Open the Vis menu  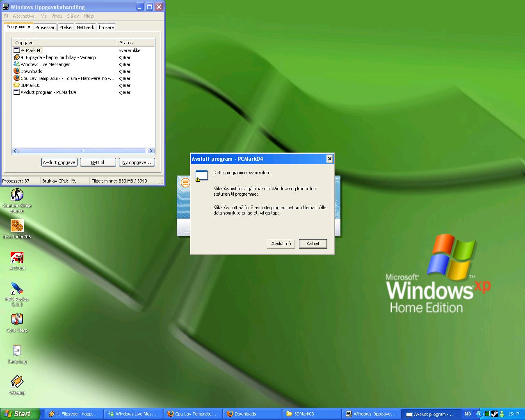tap(44, 16)
